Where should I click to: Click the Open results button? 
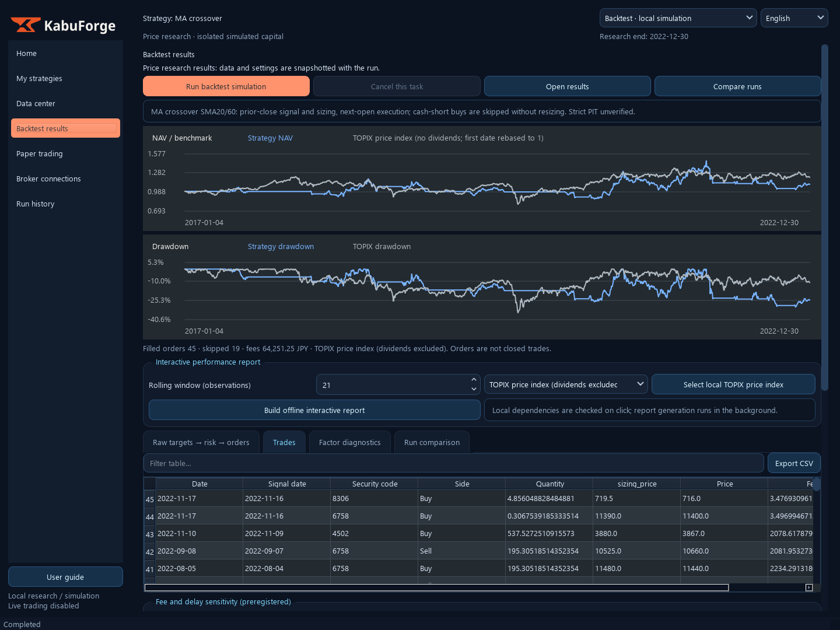pos(568,86)
